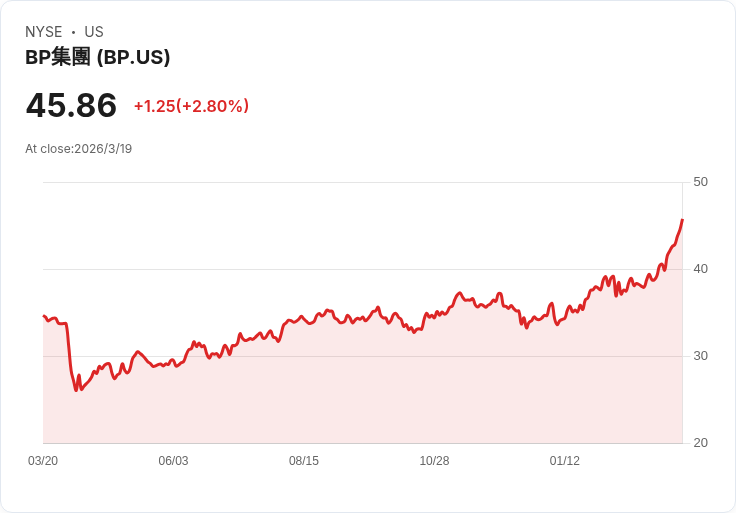Image resolution: width=736 pixels, height=513 pixels.
Task: Click the At close:2026/3/19 timestamp
Action: pyautogui.click(x=78, y=149)
